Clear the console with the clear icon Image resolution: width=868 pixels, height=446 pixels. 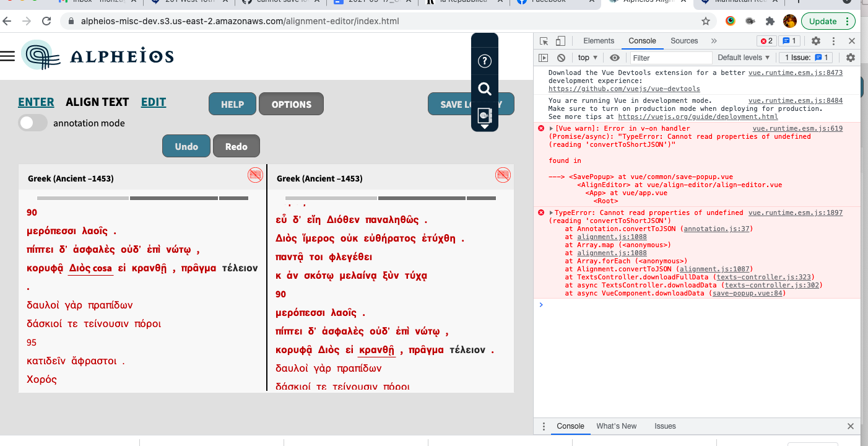pyautogui.click(x=561, y=57)
